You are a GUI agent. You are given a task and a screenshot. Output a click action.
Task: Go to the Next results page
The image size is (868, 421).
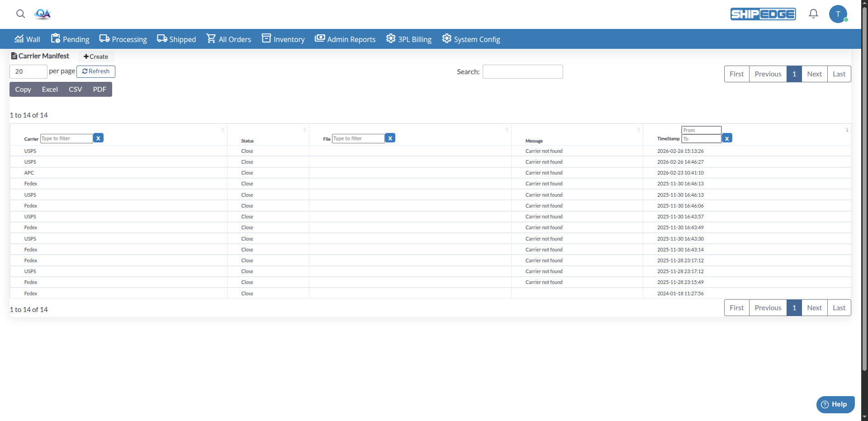[814, 74]
